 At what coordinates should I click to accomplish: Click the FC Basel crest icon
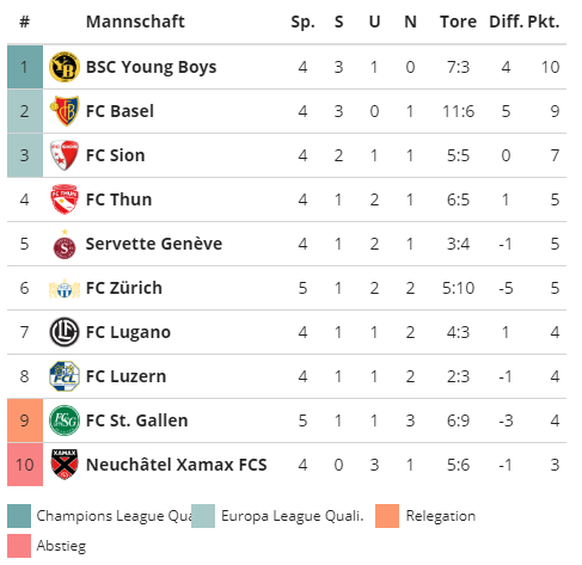point(65,111)
